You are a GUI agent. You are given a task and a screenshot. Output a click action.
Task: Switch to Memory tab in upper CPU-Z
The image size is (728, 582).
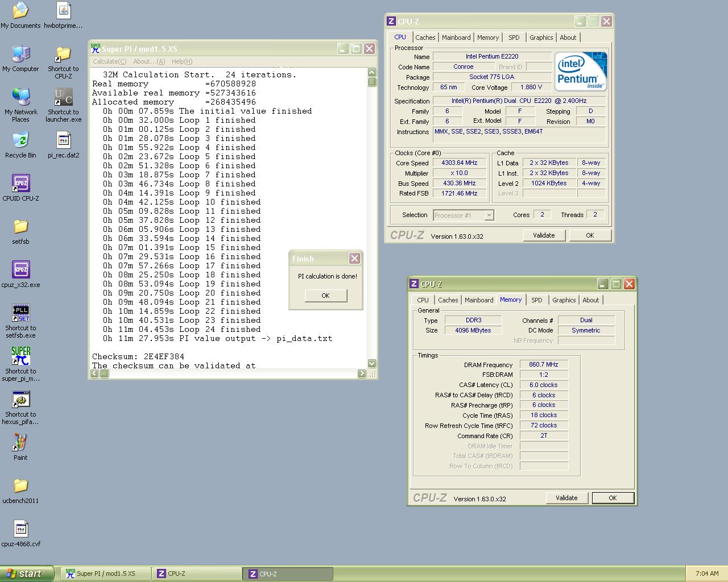pos(488,38)
